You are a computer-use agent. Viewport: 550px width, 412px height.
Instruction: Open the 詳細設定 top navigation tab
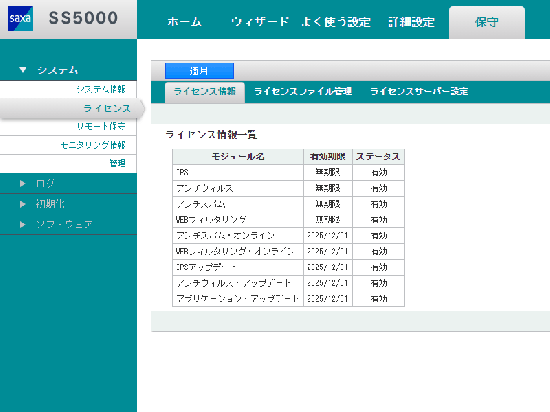click(411, 22)
